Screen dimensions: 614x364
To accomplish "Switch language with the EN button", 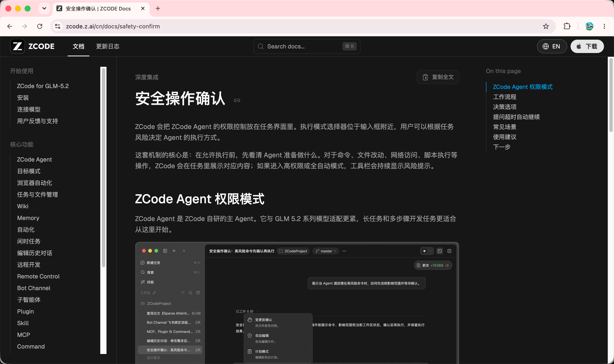I will pyautogui.click(x=552, y=46).
